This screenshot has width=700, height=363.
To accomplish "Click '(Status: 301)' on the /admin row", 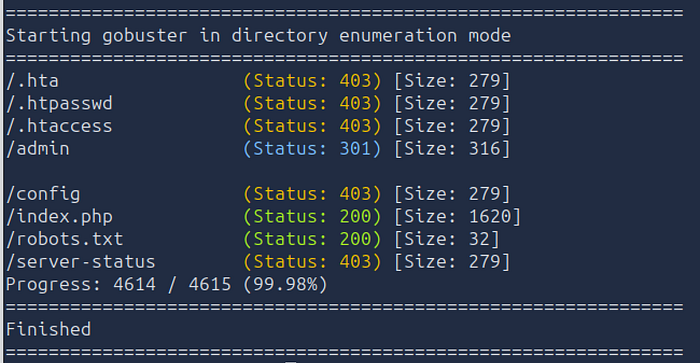I will point(312,149).
